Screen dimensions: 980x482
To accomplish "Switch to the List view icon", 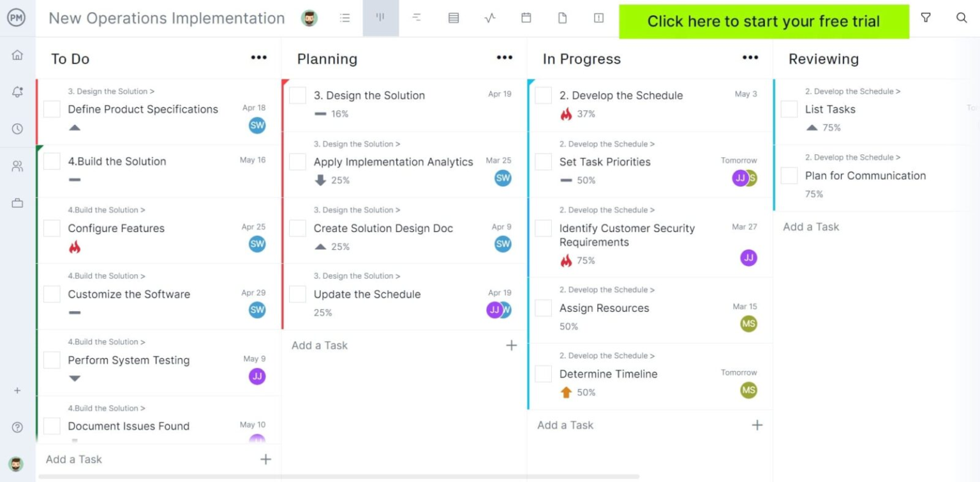I will (x=345, y=18).
